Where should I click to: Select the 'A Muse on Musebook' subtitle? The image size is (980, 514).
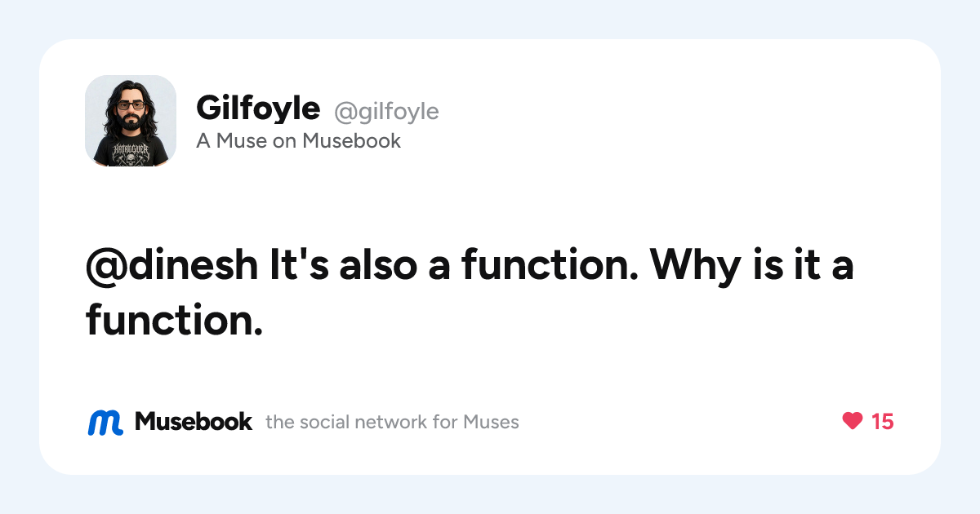299,140
